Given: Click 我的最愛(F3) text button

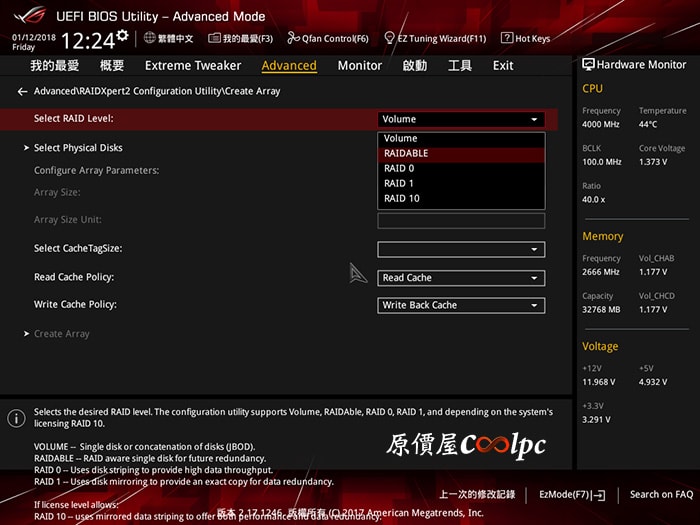Looking at the screenshot, I should 248,38.
